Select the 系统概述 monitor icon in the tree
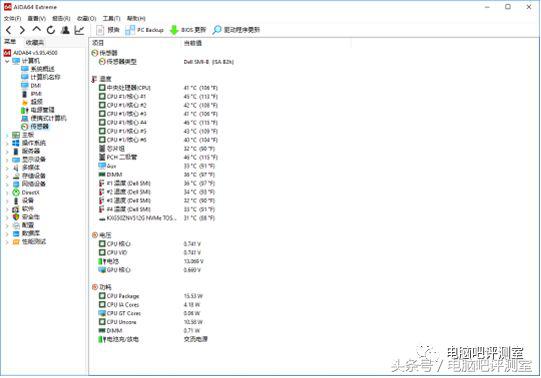The width and height of the screenshot is (541, 378). coord(24,69)
